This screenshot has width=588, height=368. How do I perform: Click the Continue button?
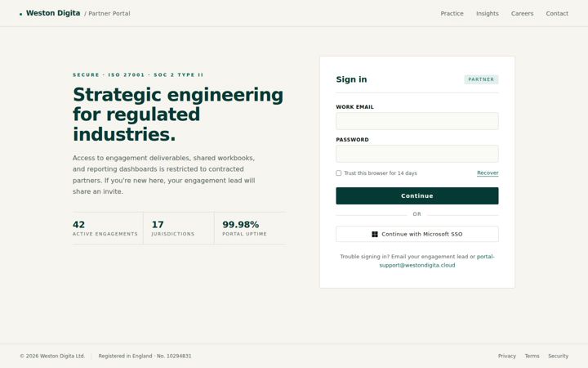pos(417,195)
